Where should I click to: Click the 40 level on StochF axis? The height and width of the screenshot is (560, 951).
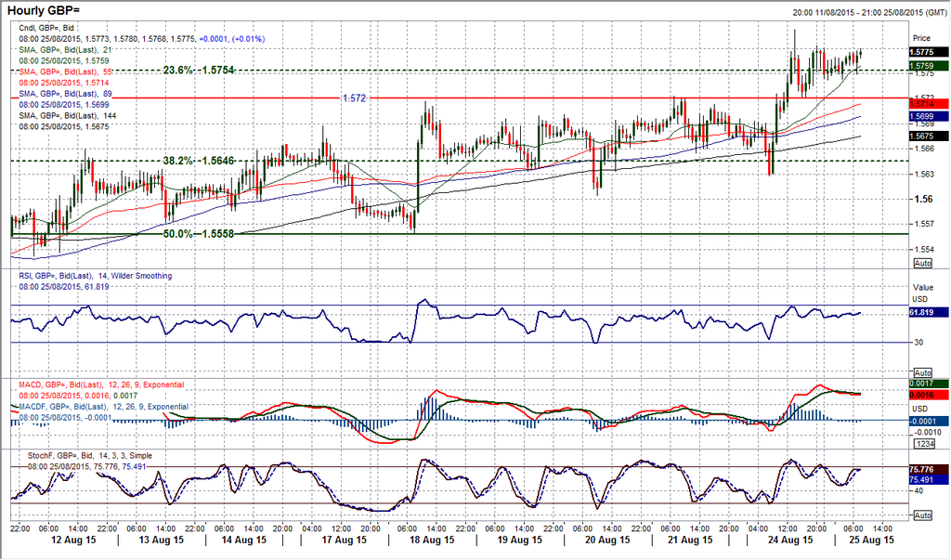coord(918,491)
